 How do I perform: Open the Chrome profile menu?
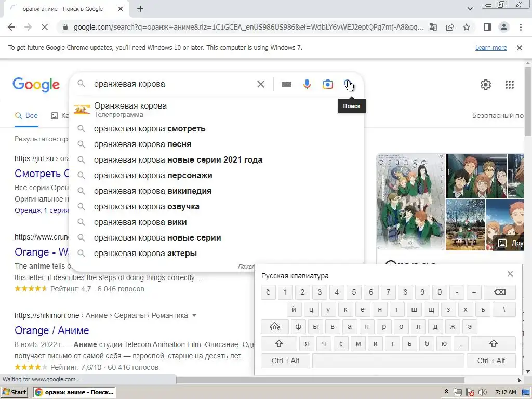click(x=504, y=27)
